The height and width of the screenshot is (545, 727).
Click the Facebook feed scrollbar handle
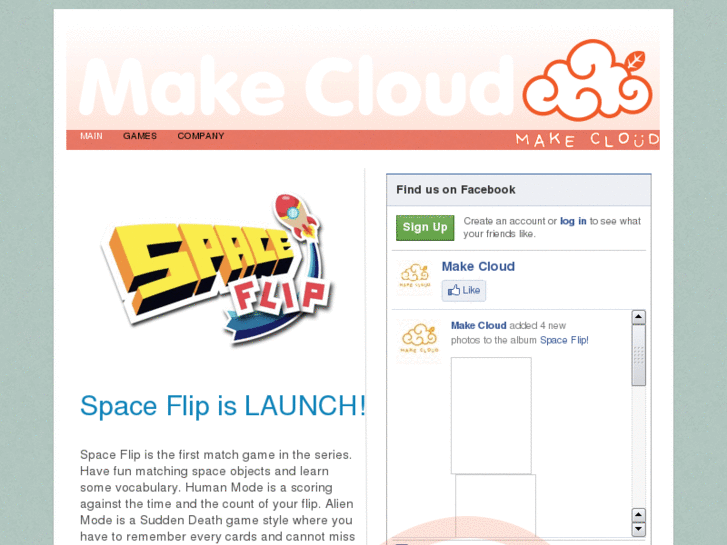[638, 355]
